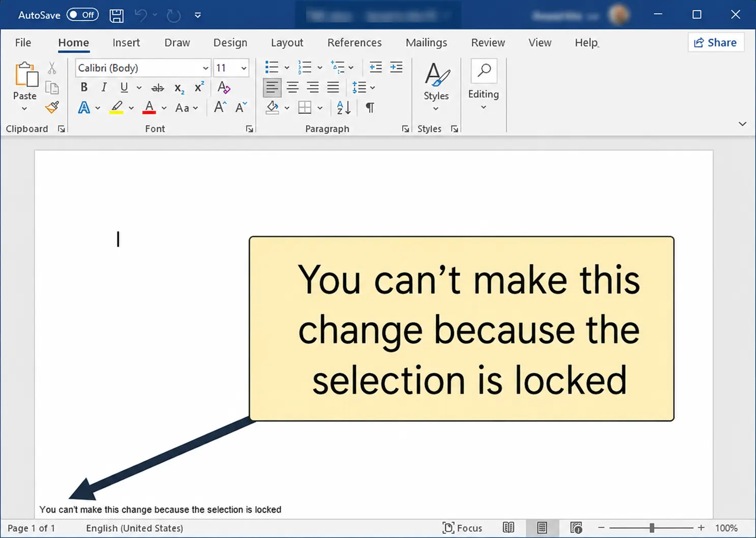Image resolution: width=756 pixels, height=538 pixels.
Task: Toggle Strikethrough formatting
Action: tap(158, 88)
